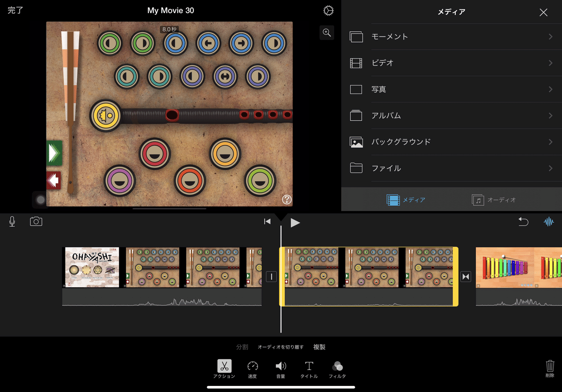The height and width of the screenshot is (392, 562).
Task: Tap the green forward arrow in preview
Action: 54,153
